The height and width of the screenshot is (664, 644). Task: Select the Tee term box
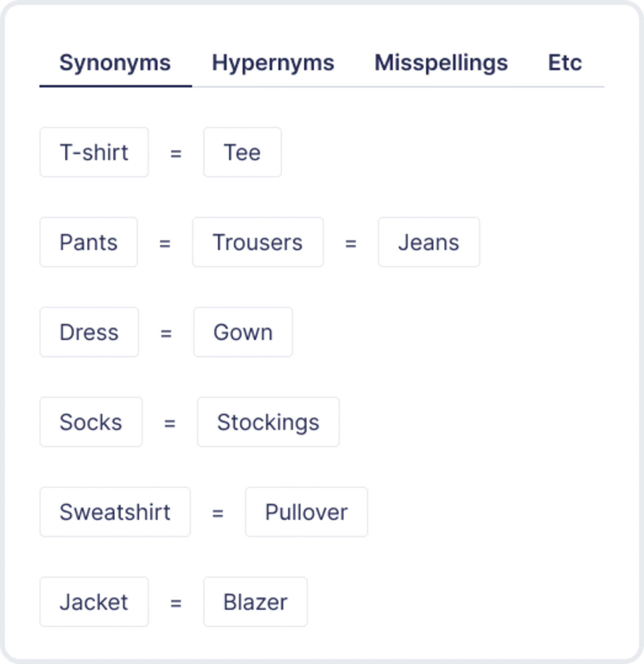243,152
